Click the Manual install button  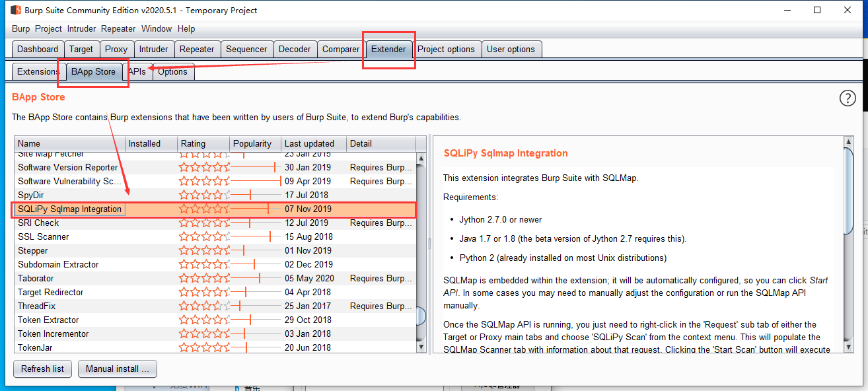(x=118, y=369)
